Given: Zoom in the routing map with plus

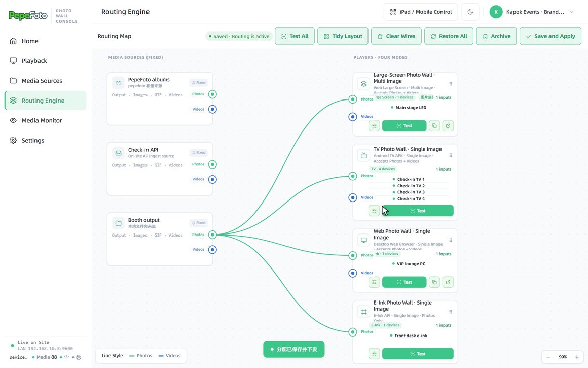Looking at the screenshot, I should [x=577, y=357].
